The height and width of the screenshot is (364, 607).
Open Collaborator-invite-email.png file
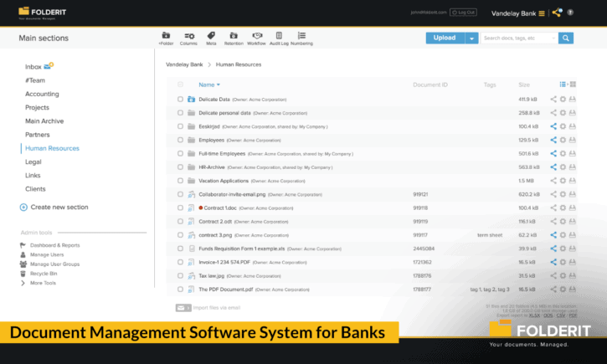click(232, 194)
